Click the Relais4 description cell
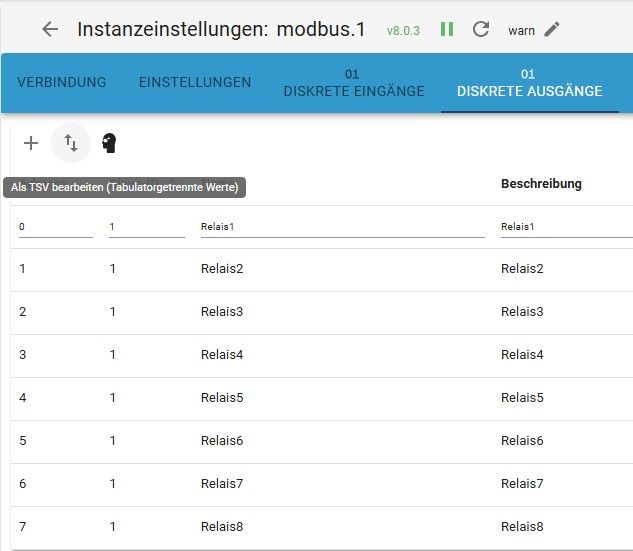Screen dimensions: 633x551 522,355
